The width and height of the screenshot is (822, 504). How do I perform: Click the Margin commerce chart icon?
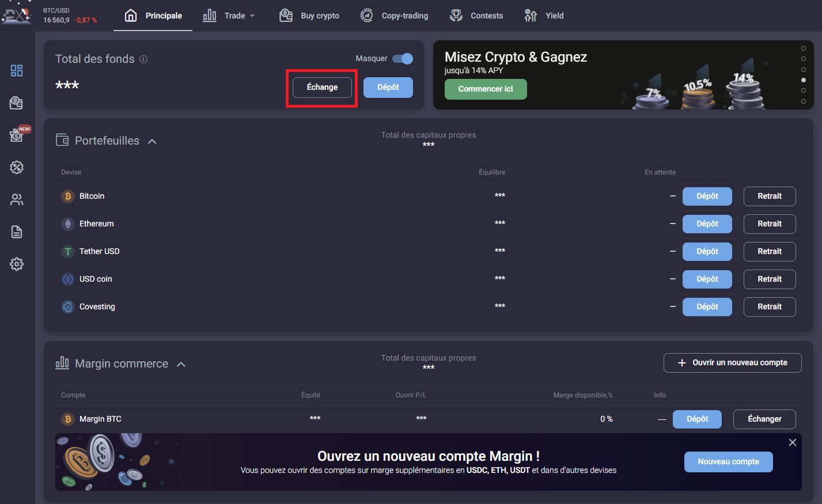pyautogui.click(x=62, y=363)
